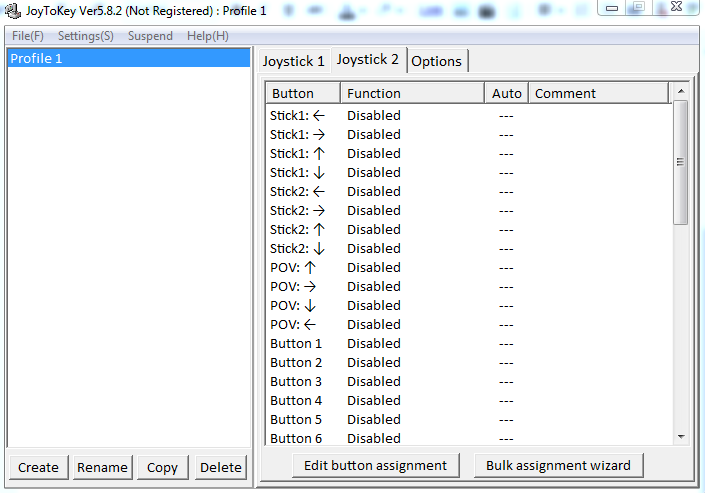Select the POV right arrow row
Screen dimensions: 705x493
pyautogui.click(x=468, y=287)
